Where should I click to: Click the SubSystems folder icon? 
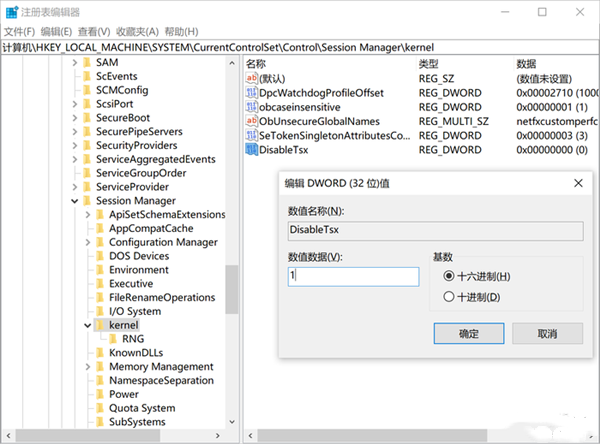100,422
